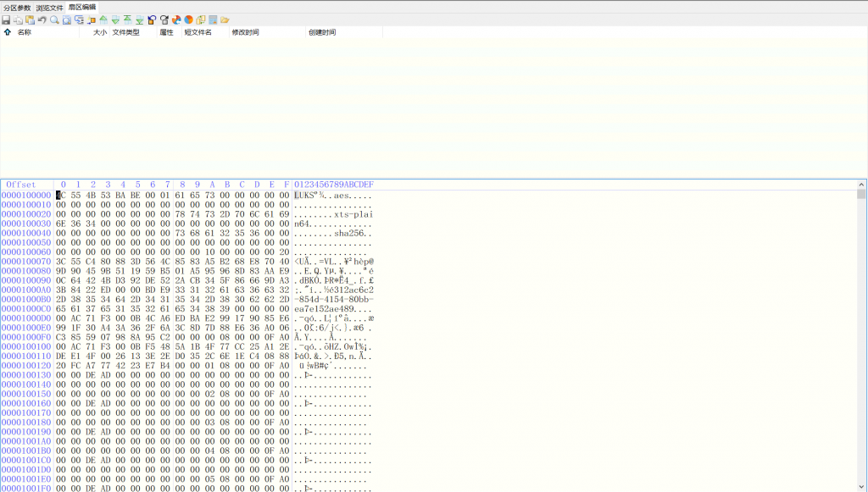The height and width of the screenshot is (492, 868).
Task: Go to previous sector with green up arrow
Action: coord(103,20)
